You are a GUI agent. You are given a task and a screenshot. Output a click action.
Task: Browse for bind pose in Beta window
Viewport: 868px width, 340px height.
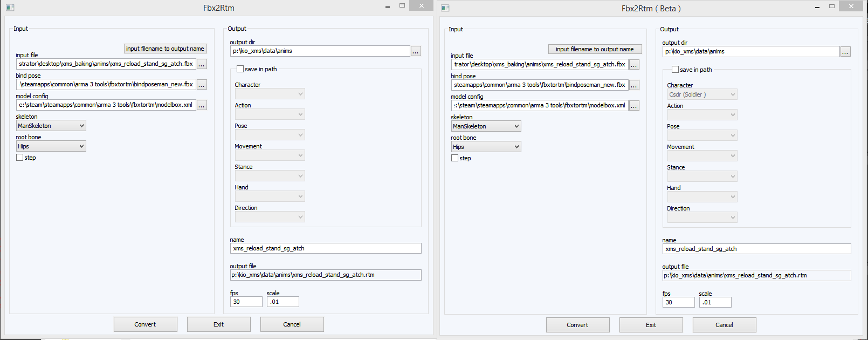click(634, 85)
